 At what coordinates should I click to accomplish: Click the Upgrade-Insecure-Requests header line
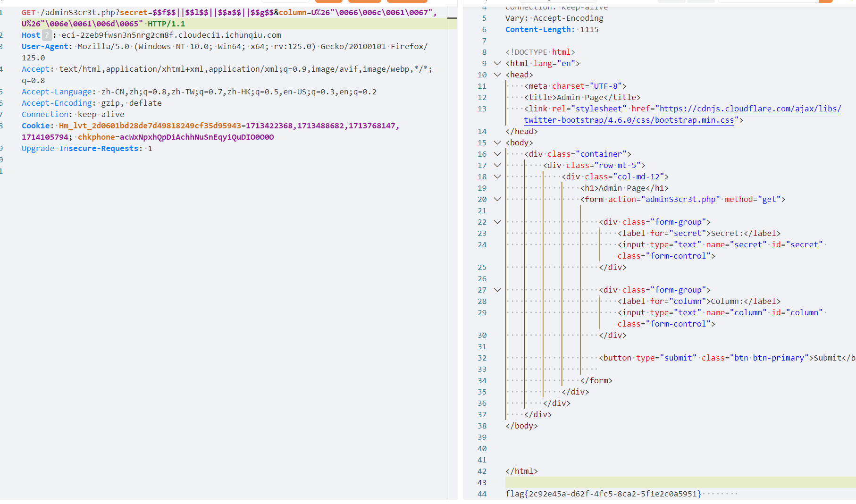[x=87, y=148]
